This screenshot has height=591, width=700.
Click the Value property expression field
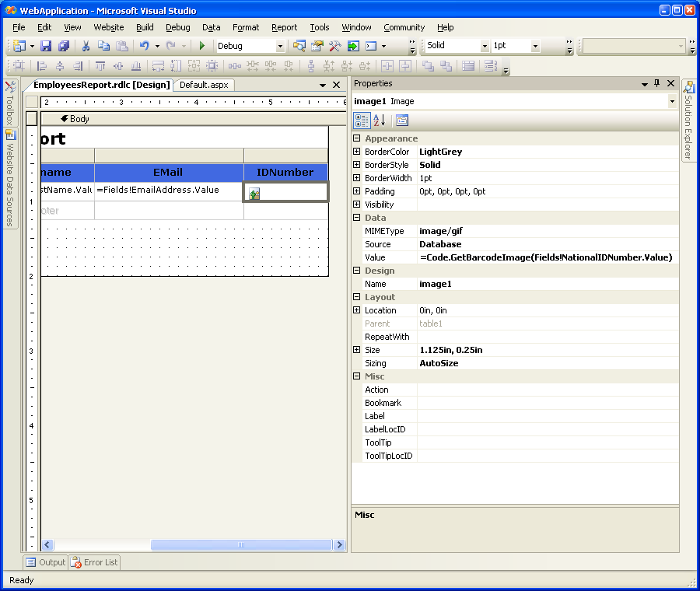[x=545, y=257]
